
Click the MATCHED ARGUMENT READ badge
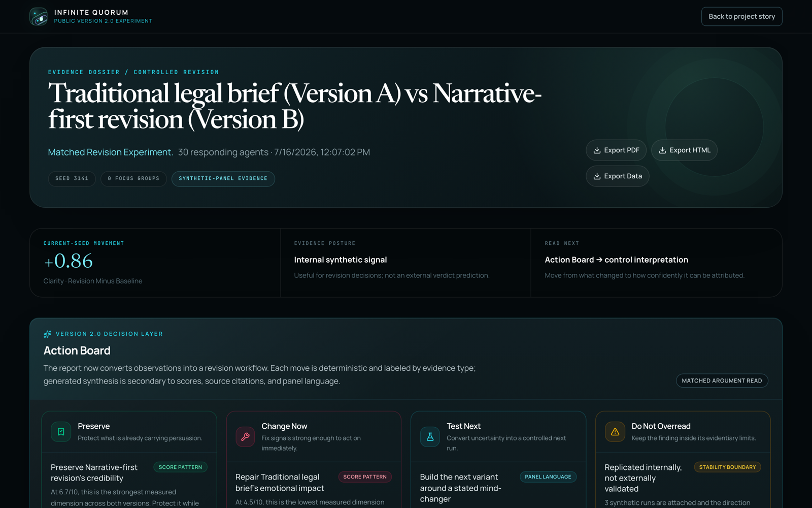click(x=722, y=380)
